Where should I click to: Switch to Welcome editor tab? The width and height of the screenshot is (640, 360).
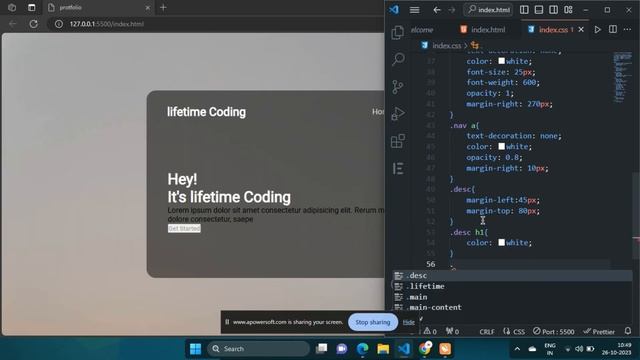click(x=422, y=29)
